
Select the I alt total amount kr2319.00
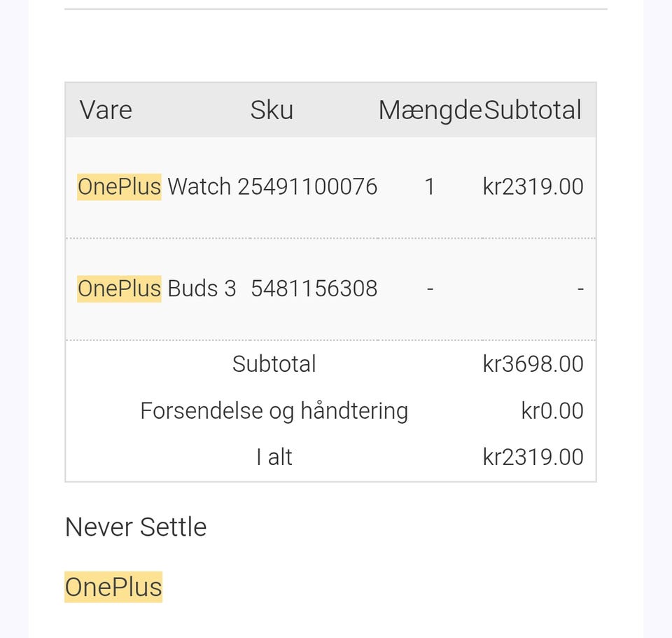coord(533,457)
